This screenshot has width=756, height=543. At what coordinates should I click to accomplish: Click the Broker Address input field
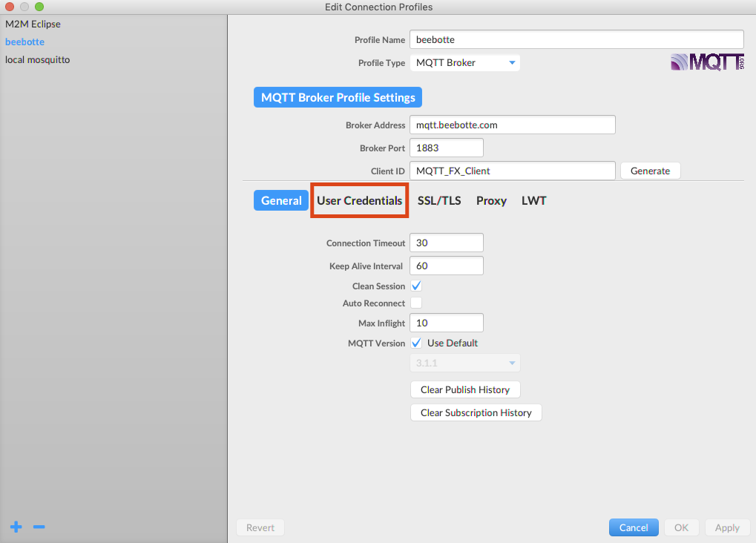[512, 125]
